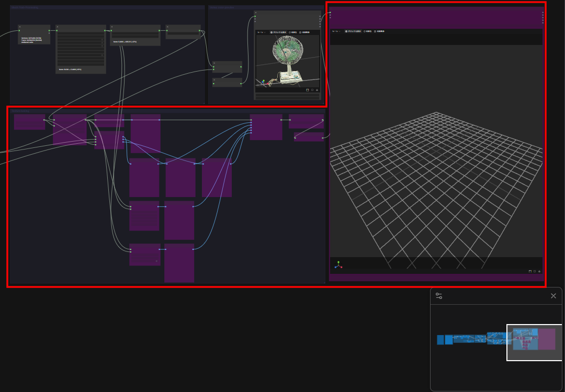565x392 pixels.
Task: Flip the last toggle in the tall multi-row node
Action: tap(103, 55)
